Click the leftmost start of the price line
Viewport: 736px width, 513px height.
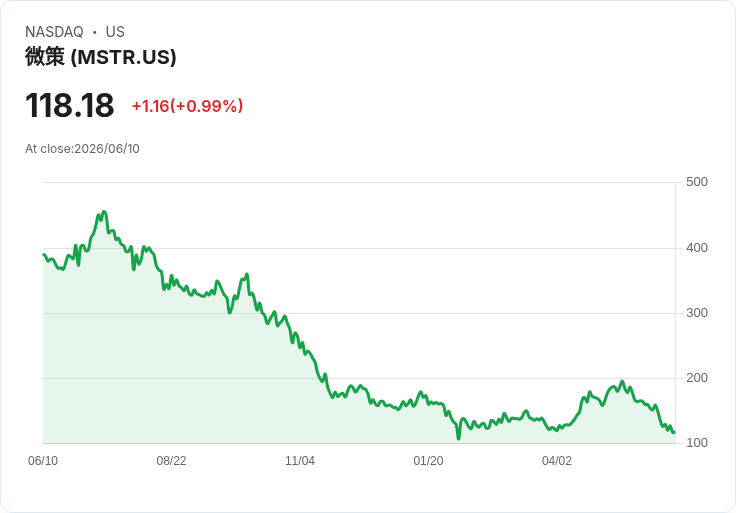tap(44, 254)
